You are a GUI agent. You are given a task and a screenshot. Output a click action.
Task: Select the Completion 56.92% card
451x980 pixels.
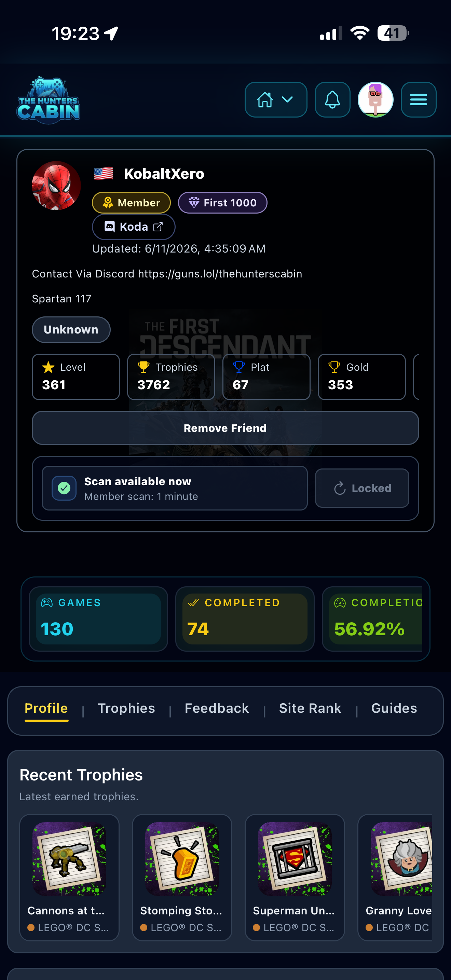click(372, 619)
